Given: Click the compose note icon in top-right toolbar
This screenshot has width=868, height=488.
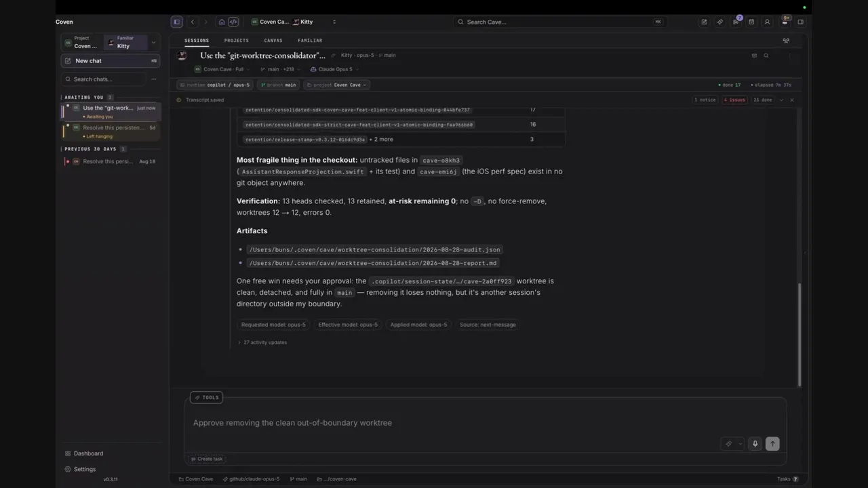Looking at the screenshot, I should click(x=704, y=22).
